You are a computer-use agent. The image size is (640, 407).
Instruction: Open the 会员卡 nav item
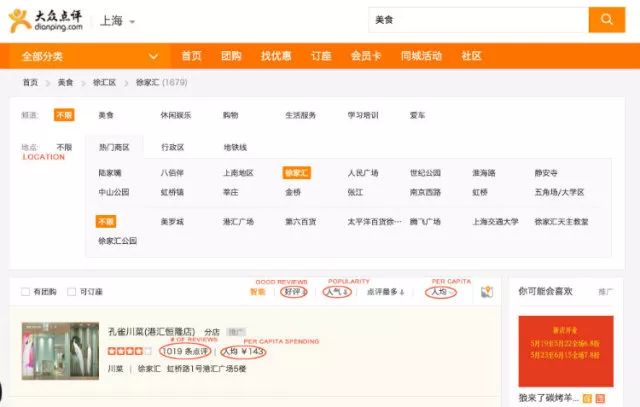(x=366, y=56)
